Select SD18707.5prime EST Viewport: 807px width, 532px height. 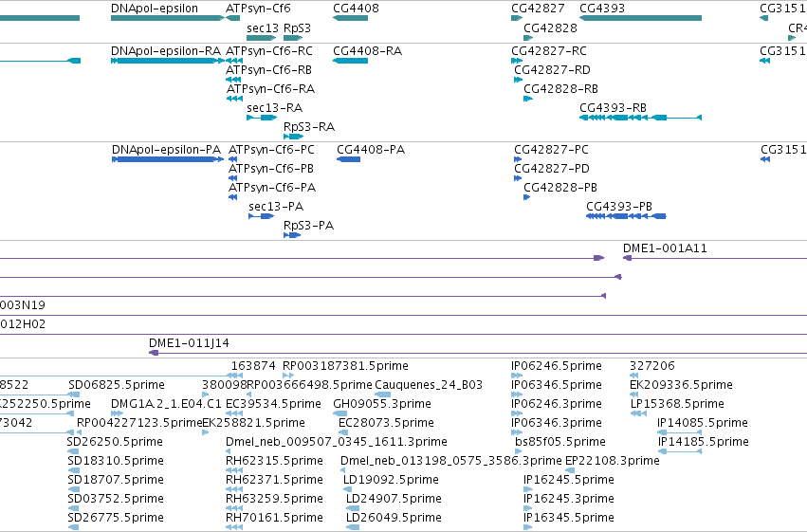pyautogui.click(x=74, y=490)
